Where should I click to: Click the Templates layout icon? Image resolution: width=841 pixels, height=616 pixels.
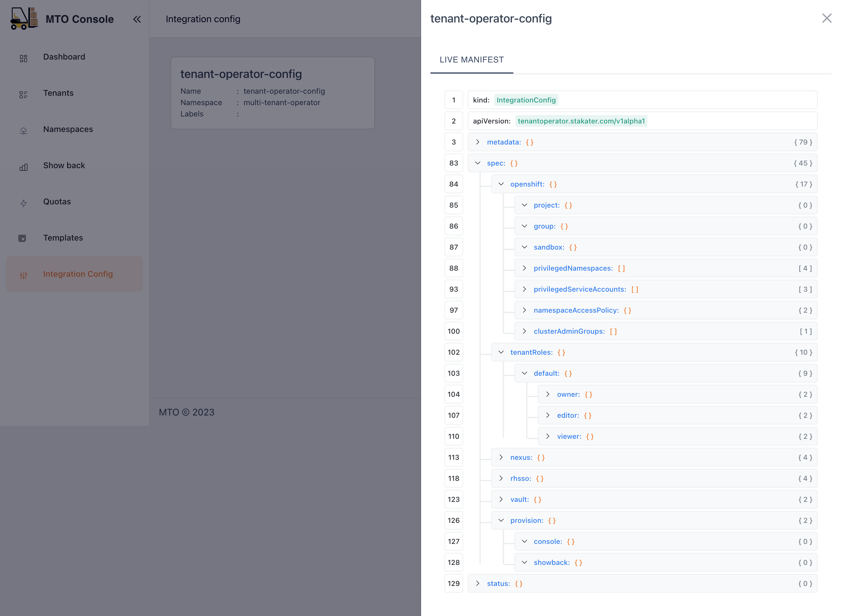22,238
